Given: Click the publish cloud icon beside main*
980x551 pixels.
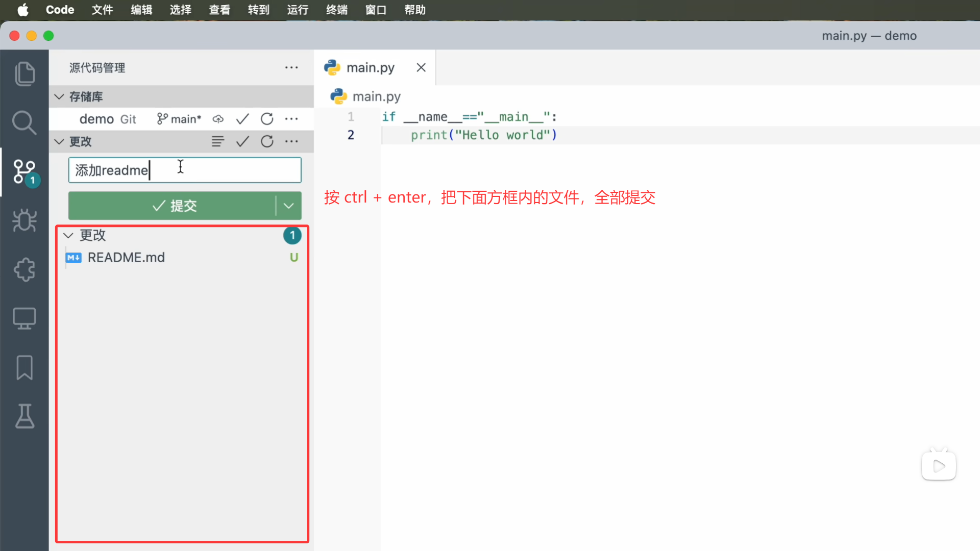Looking at the screenshot, I should (x=218, y=119).
